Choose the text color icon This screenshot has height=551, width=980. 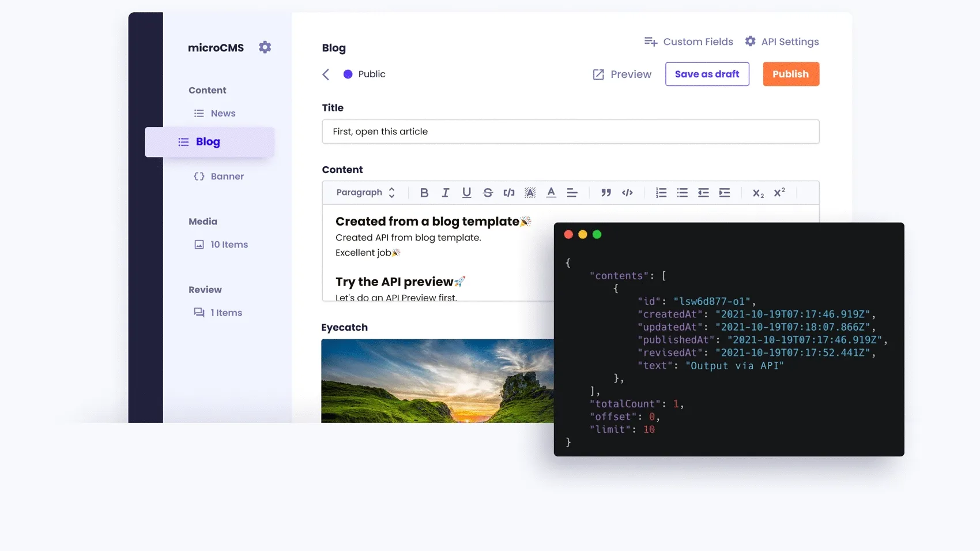tap(551, 193)
